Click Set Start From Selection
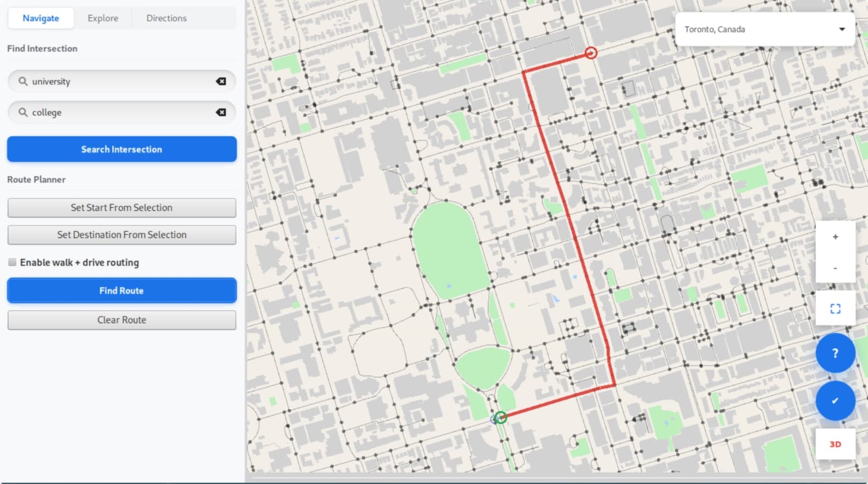The image size is (868, 484). (122, 208)
